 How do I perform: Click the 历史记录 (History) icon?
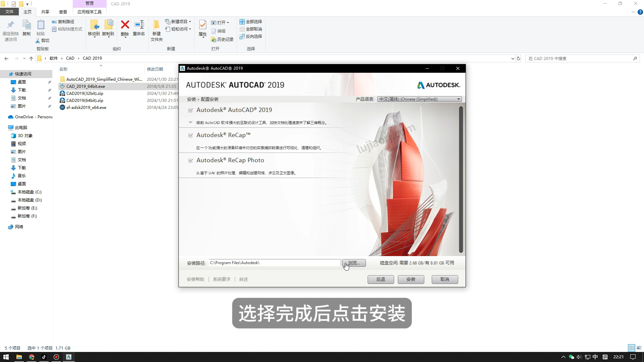[214, 39]
